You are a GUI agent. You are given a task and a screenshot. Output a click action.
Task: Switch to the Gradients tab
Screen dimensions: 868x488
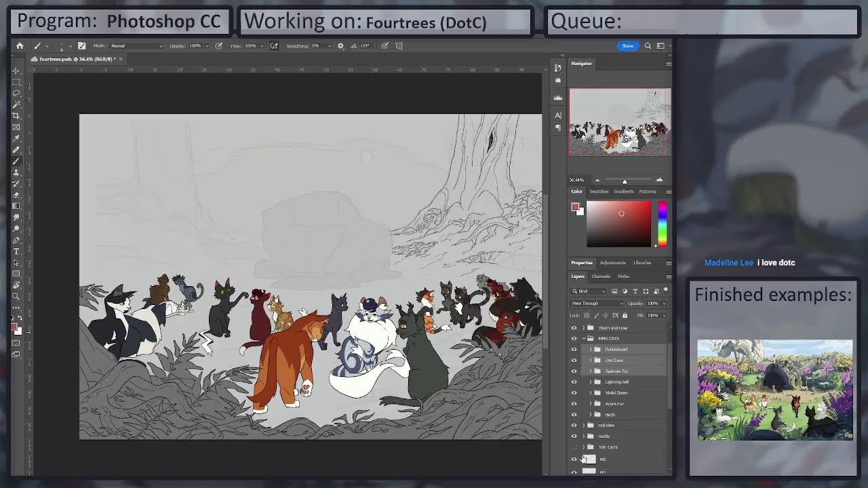(623, 192)
